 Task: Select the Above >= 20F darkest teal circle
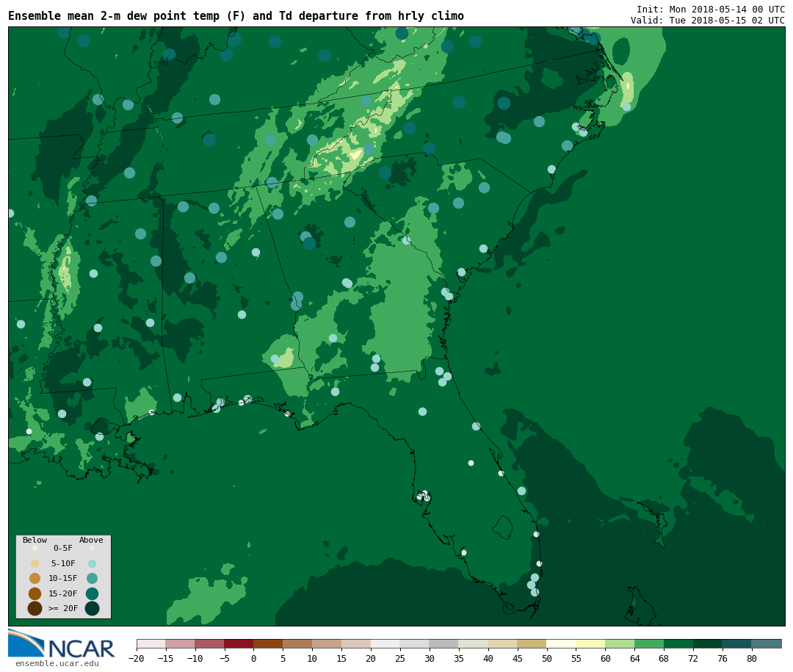(92, 608)
